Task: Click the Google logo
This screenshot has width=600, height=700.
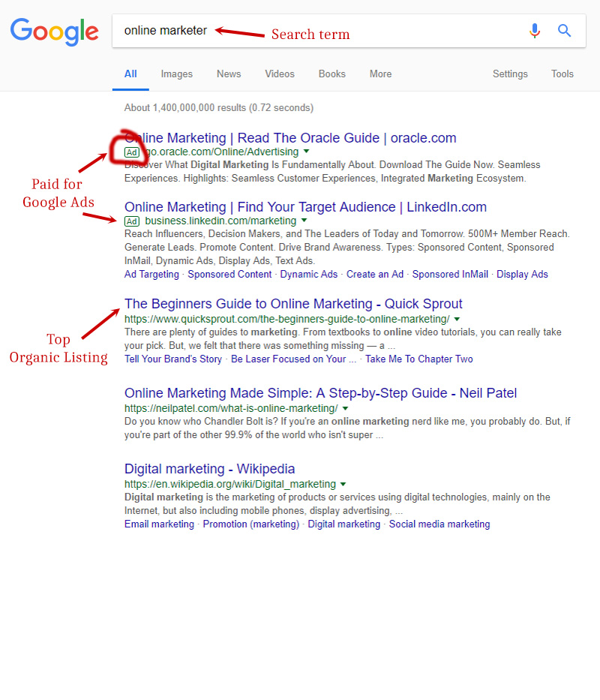Action: (54, 32)
